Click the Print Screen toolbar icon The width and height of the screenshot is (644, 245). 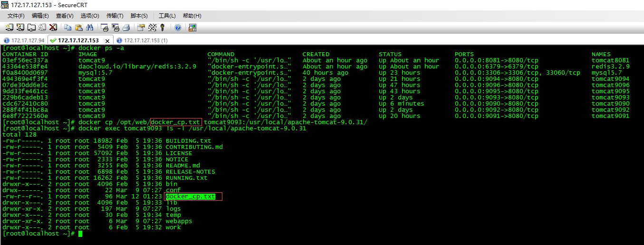105,28
